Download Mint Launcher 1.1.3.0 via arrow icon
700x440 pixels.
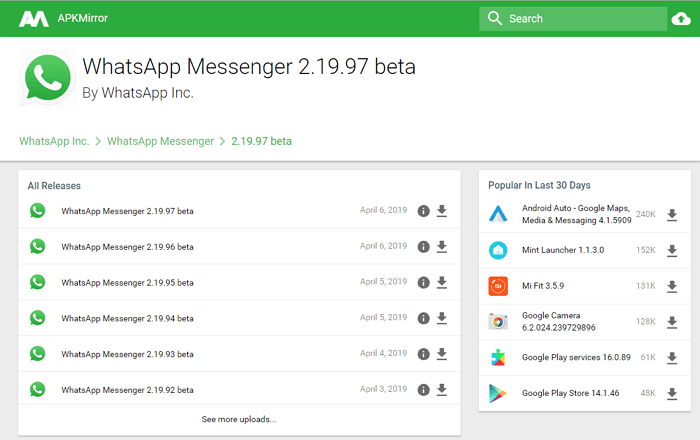click(672, 251)
